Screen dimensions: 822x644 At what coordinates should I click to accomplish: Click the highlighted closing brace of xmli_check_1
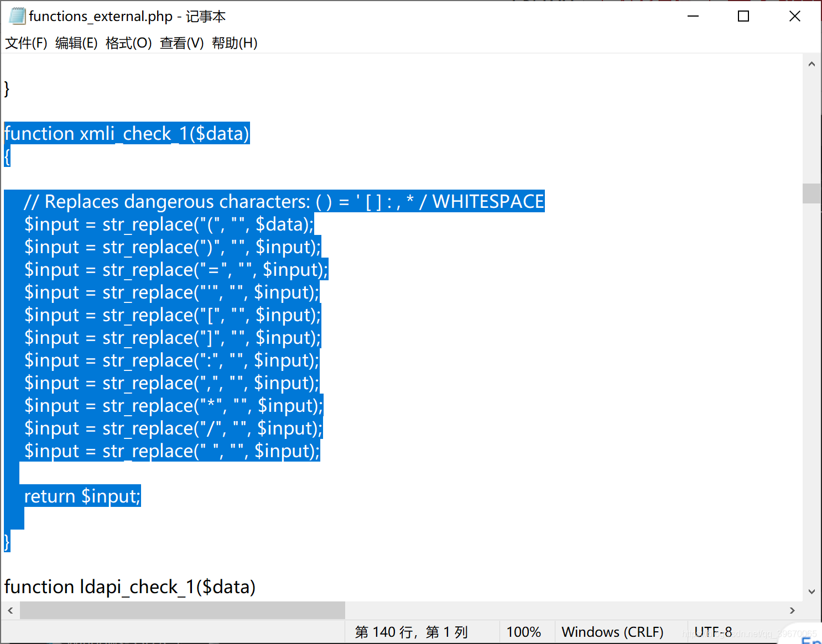[7, 541]
